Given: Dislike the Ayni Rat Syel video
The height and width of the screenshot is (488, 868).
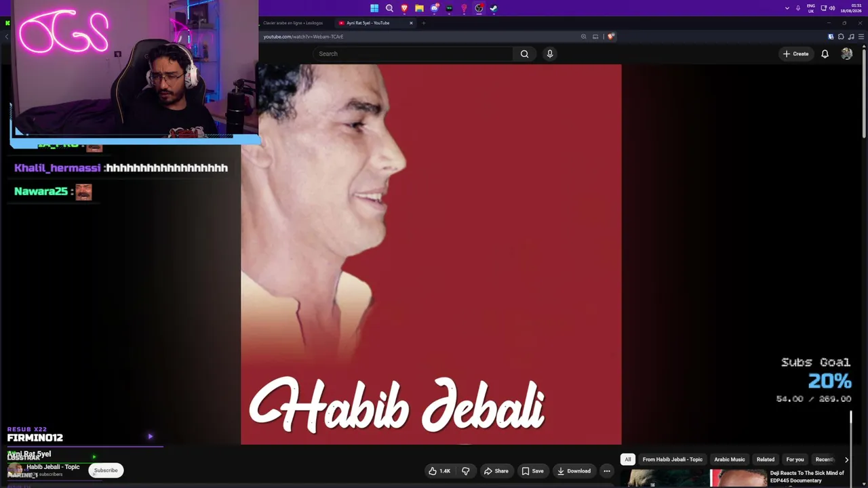Looking at the screenshot, I should tap(465, 471).
